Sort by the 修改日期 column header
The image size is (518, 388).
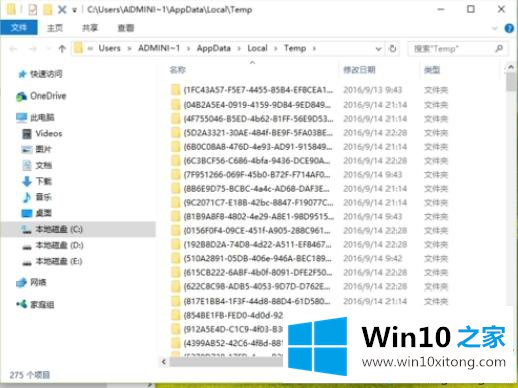click(359, 70)
